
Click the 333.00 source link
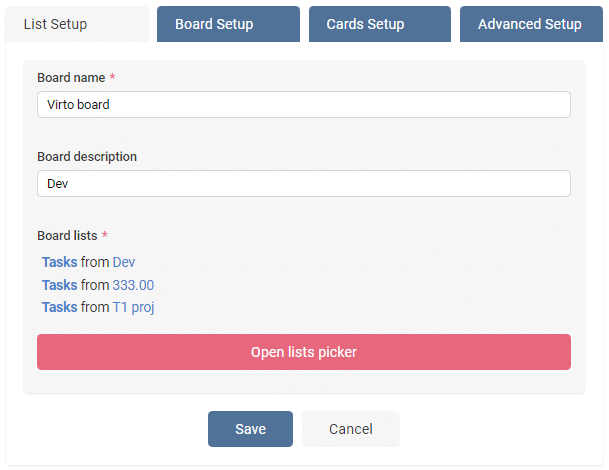click(x=133, y=285)
